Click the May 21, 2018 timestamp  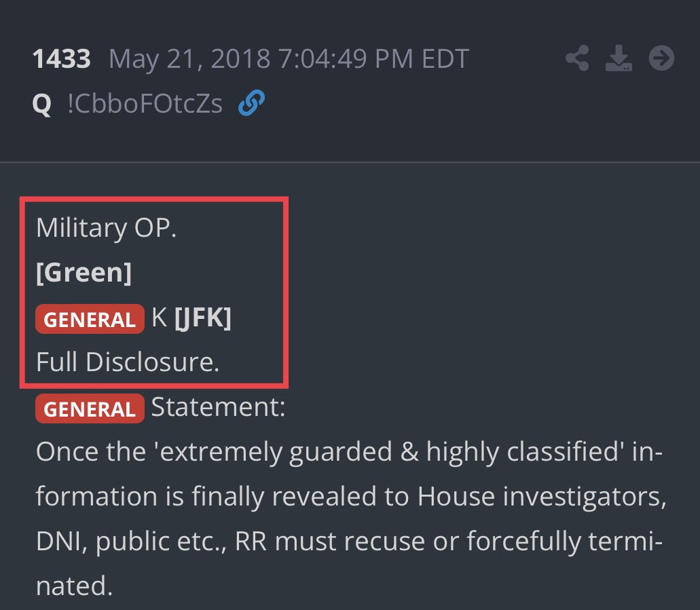(x=289, y=60)
